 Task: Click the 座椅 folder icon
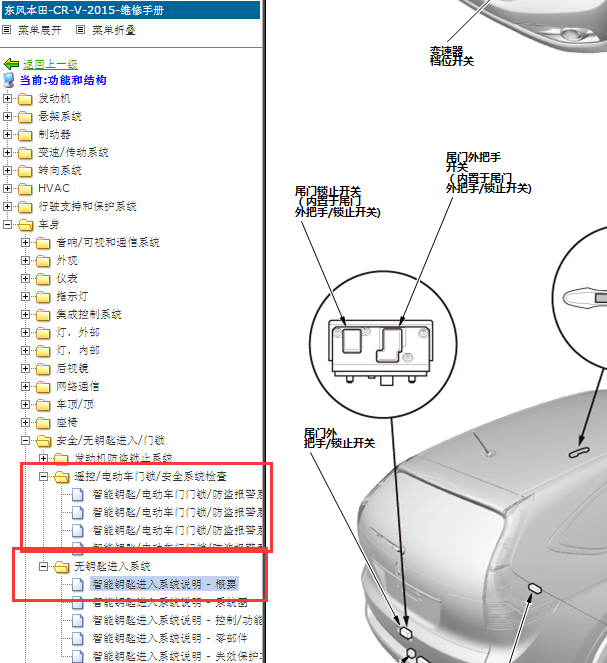tap(43, 422)
